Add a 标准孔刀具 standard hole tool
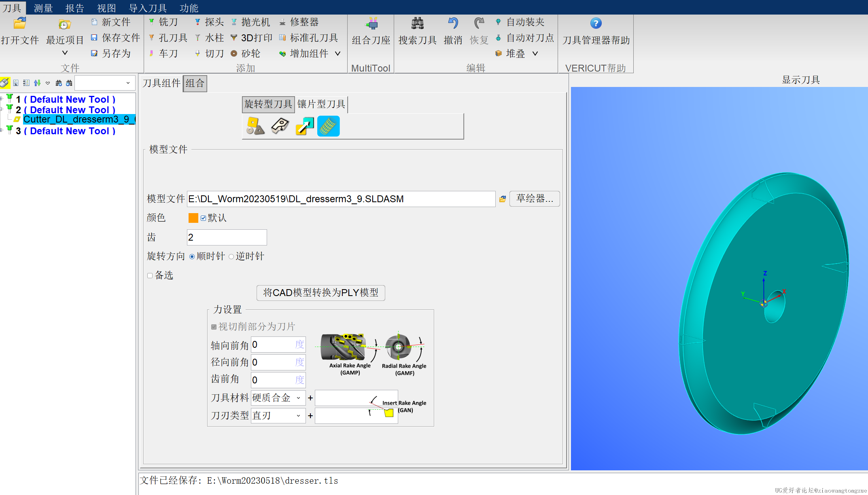The height and width of the screenshot is (495, 868). [x=309, y=38]
